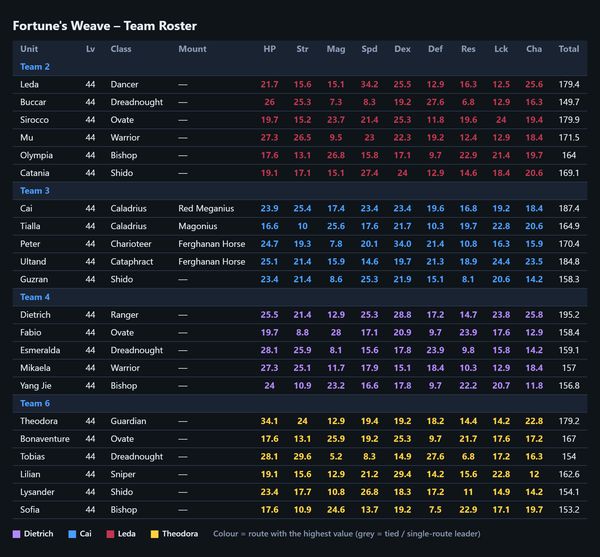The width and height of the screenshot is (600, 557).
Task: Select the unit name Sirocco
Action: point(34,120)
